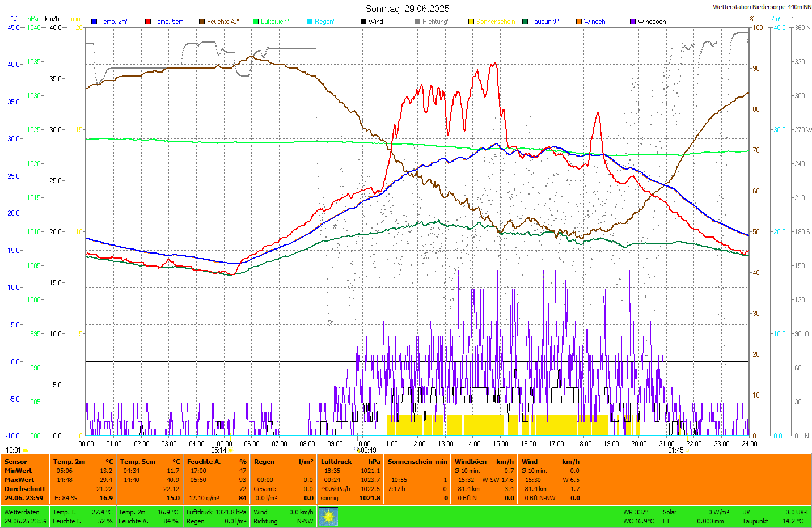Click the Sensor header in the statistics table

(16, 462)
